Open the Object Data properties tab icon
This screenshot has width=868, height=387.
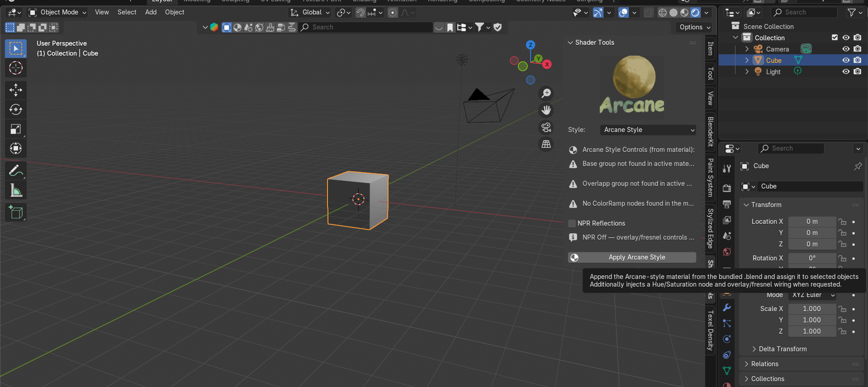coord(727,371)
